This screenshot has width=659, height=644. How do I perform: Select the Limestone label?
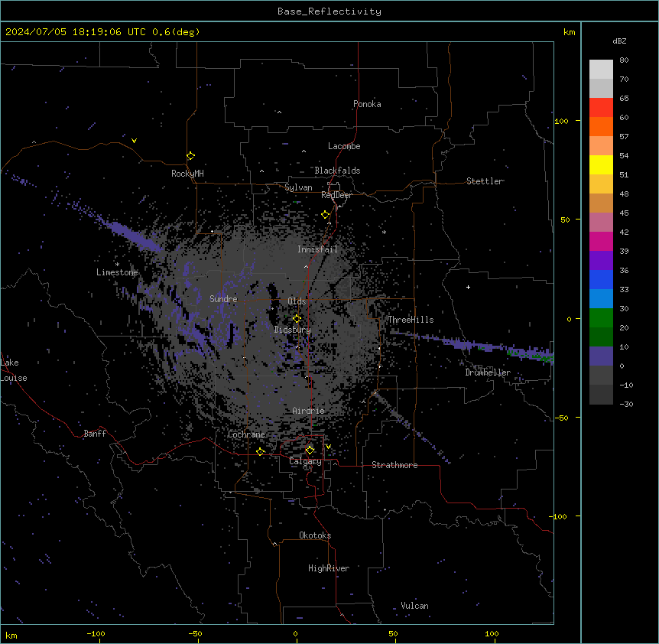pos(117,272)
